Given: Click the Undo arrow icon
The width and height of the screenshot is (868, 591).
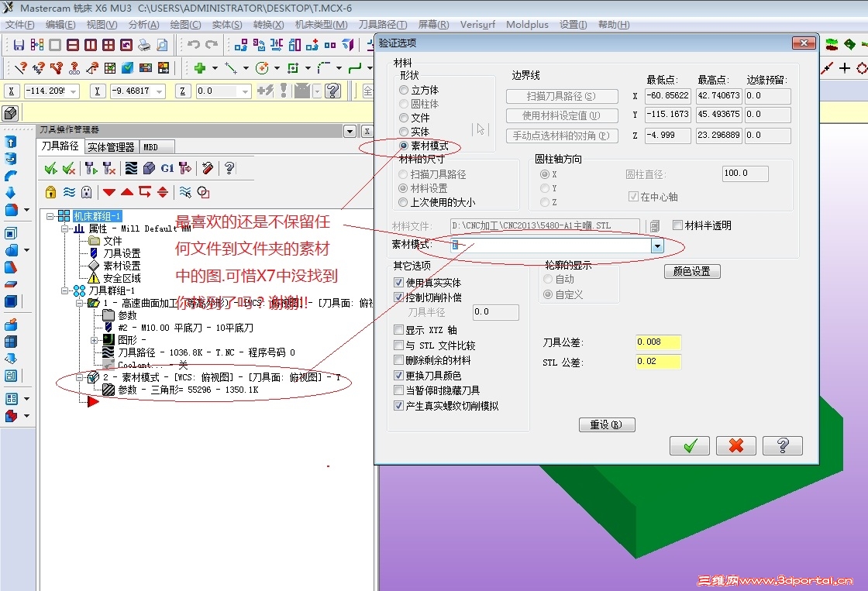Looking at the screenshot, I should (193, 45).
